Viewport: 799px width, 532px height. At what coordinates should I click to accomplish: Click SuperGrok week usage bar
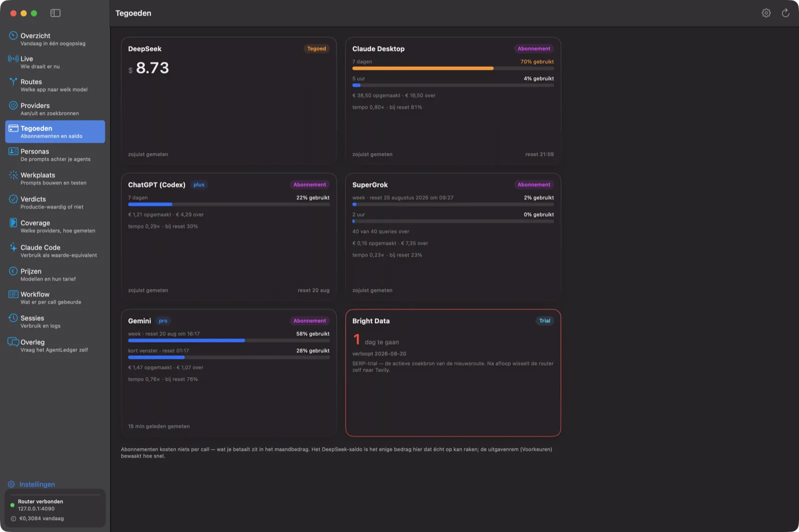(x=453, y=204)
